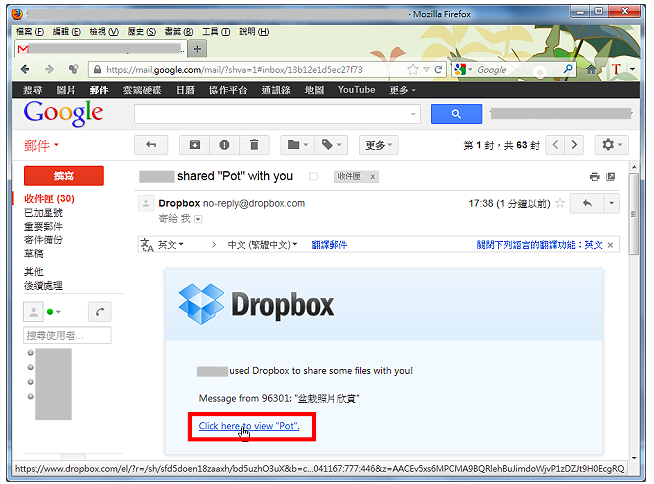Click 日曆 in the Google bar
This screenshot has width=654, height=484.
pyautogui.click(x=185, y=90)
